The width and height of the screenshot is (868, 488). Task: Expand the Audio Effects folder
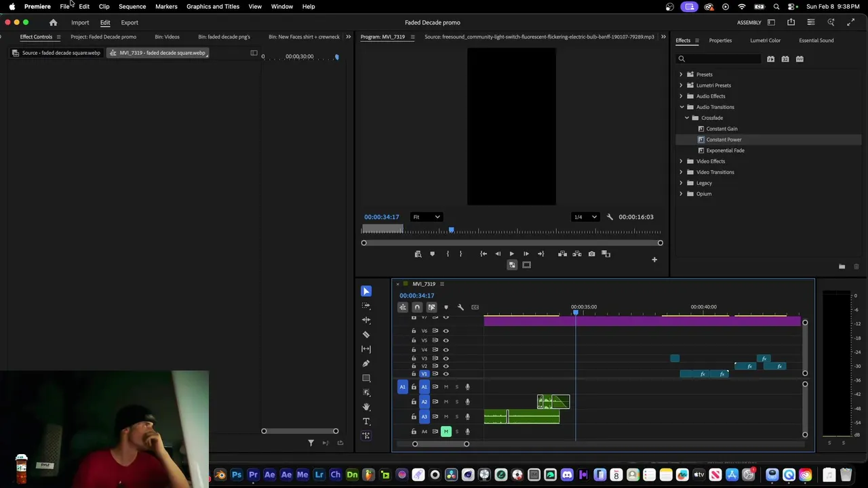click(x=681, y=96)
